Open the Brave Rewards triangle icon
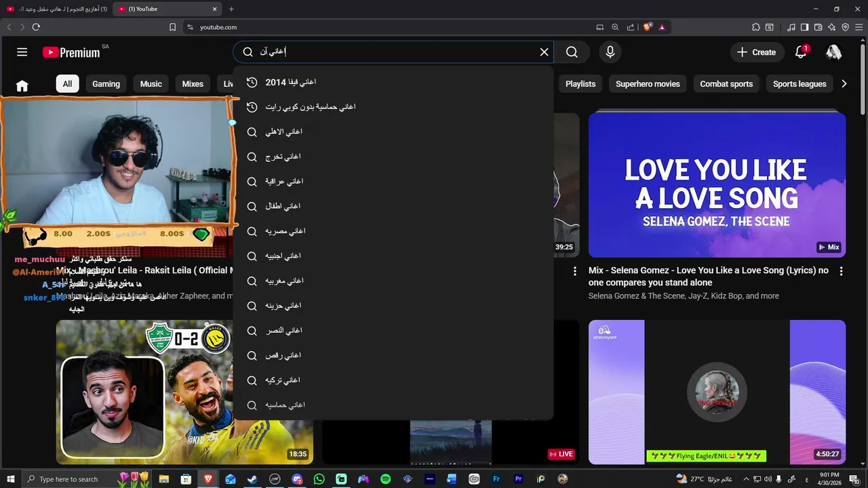Screen dimensions: 868x488 (662, 27)
